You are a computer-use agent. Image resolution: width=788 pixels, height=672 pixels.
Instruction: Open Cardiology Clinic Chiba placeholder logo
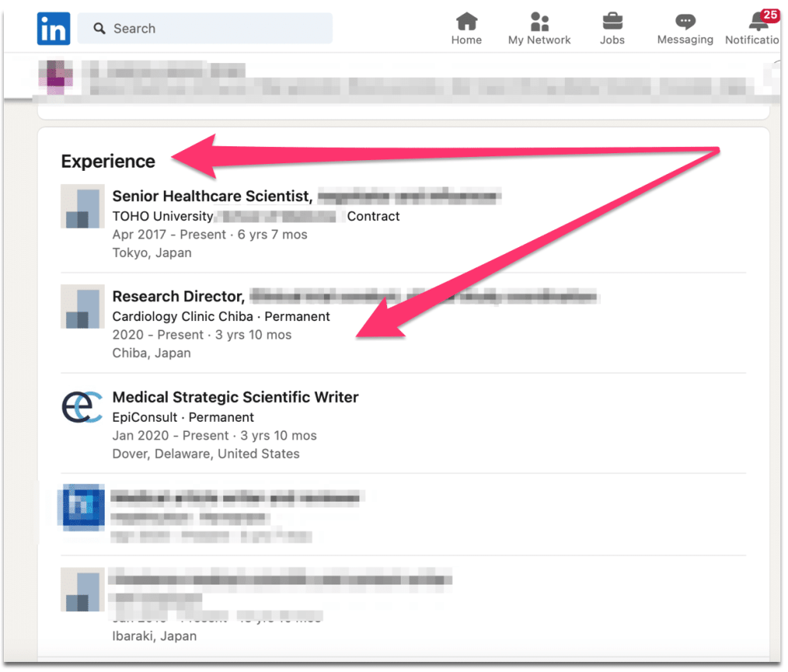pos(82,306)
